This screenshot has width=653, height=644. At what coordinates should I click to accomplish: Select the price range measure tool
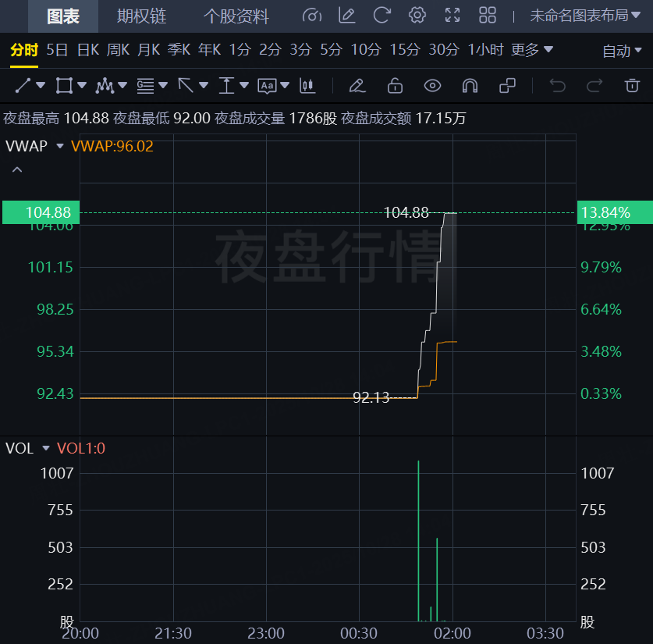[226, 86]
